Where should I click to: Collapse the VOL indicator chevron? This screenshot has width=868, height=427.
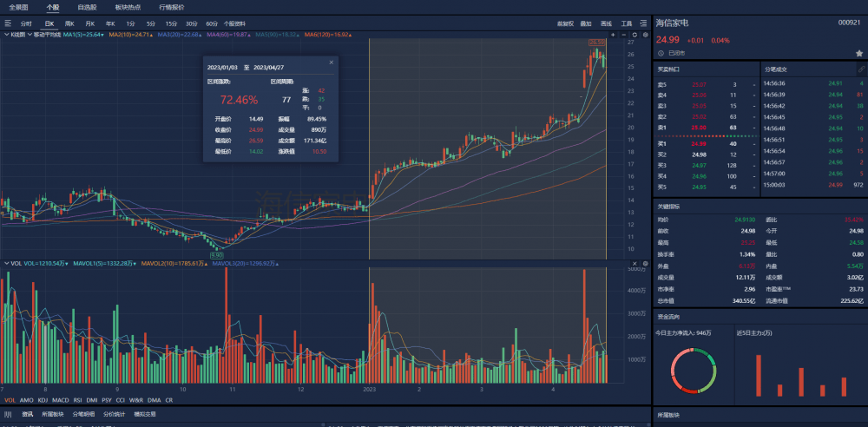coord(5,263)
